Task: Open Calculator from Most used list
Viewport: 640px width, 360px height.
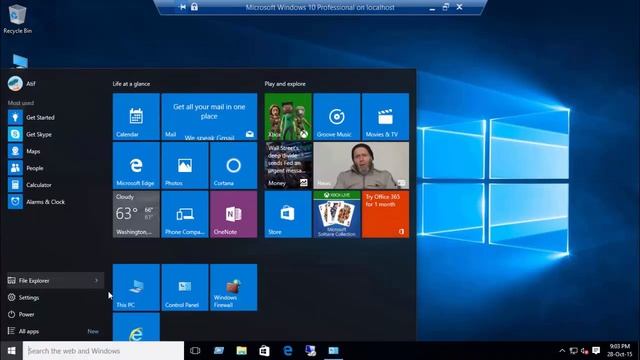Action: point(30,185)
